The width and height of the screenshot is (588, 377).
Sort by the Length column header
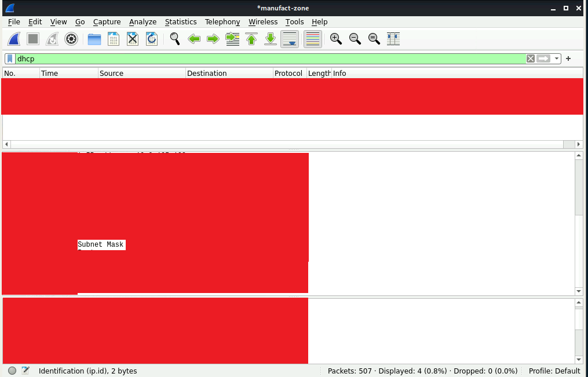319,73
